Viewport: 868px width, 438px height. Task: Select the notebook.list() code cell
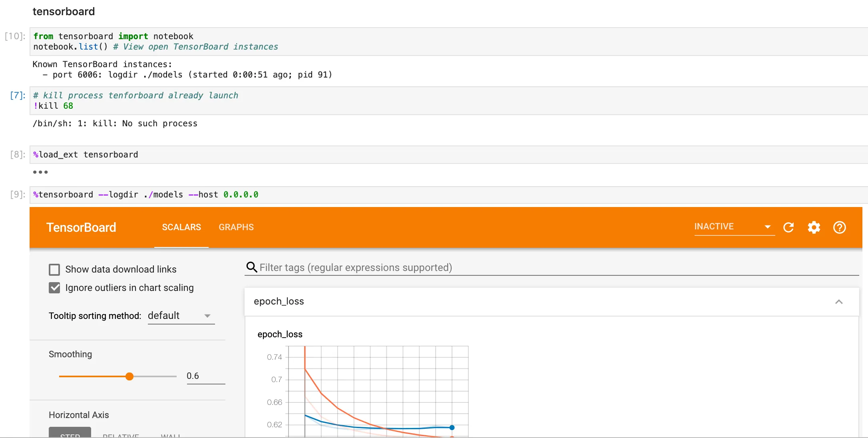pos(448,42)
